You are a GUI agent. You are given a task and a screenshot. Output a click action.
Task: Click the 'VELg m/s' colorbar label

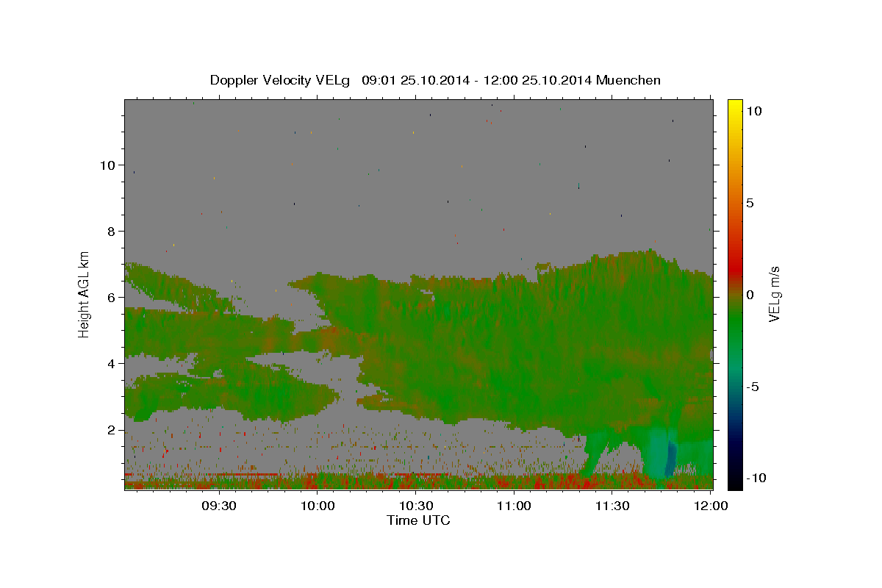774,294
